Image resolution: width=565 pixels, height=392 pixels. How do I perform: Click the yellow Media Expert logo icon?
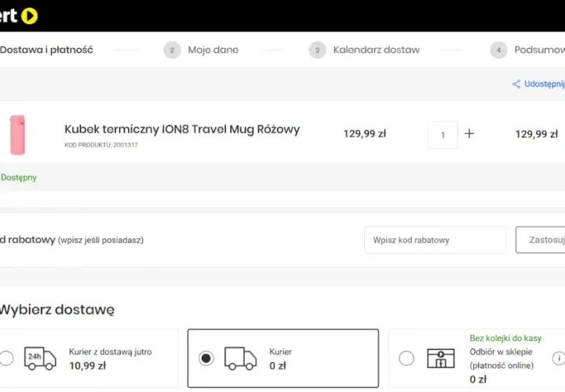tap(29, 16)
